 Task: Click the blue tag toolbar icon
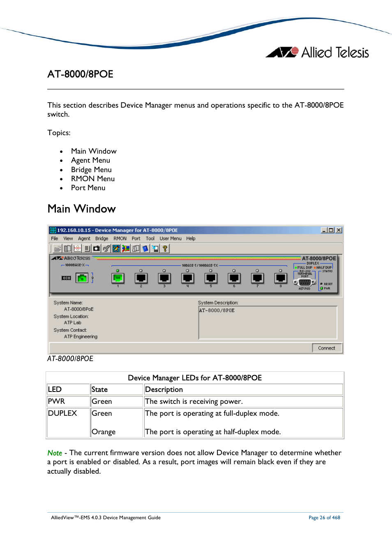click(x=145, y=249)
